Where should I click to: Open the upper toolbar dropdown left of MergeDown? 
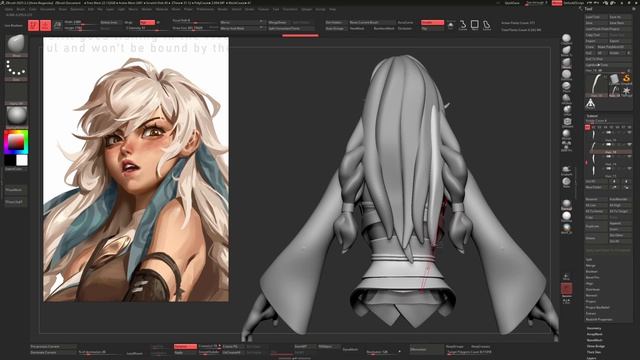tap(242, 22)
